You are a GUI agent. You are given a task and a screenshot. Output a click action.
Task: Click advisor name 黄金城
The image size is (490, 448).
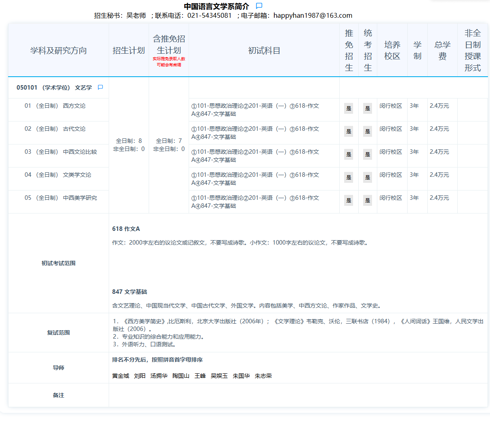tap(121, 376)
